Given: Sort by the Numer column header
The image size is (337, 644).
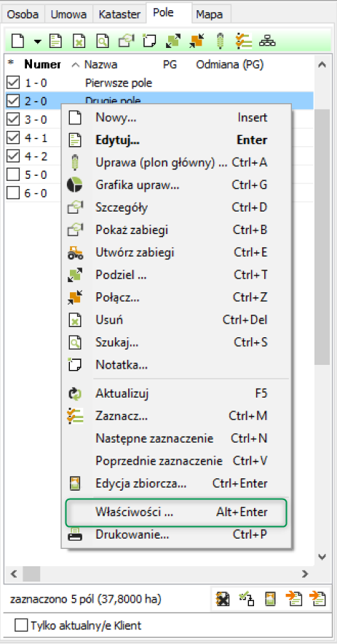Looking at the screenshot, I should pyautogui.click(x=42, y=65).
